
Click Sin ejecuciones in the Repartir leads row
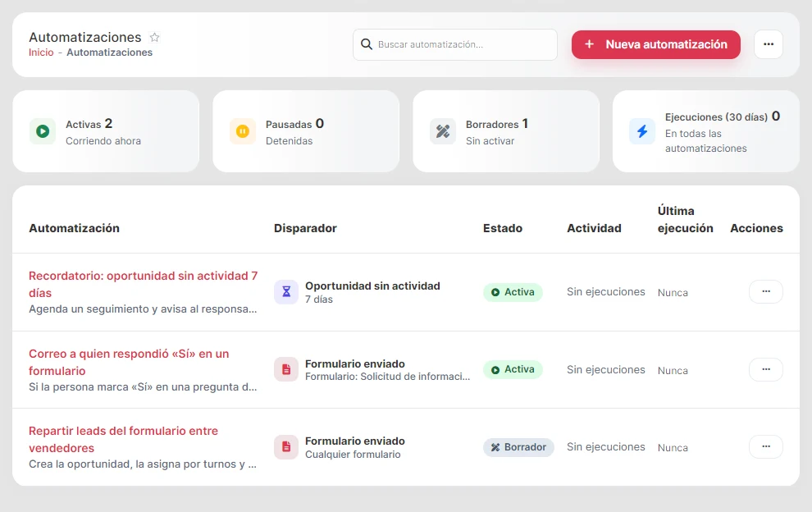click(x=606, y=446)
